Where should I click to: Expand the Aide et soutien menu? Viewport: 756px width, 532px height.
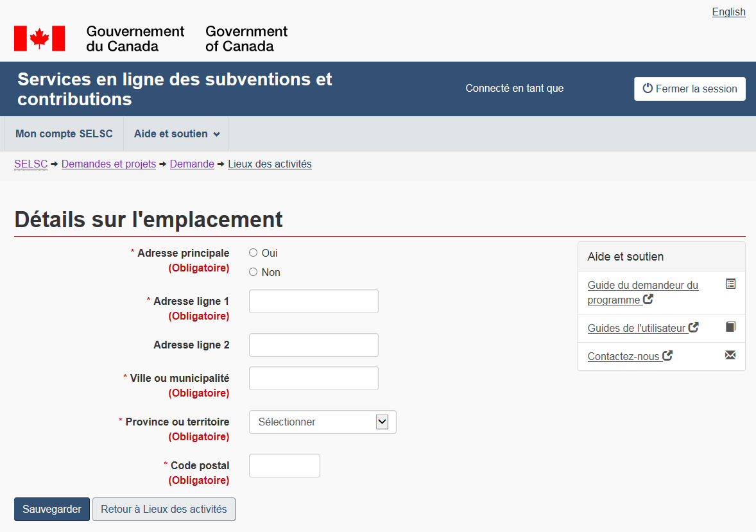(x=176, y=134)
